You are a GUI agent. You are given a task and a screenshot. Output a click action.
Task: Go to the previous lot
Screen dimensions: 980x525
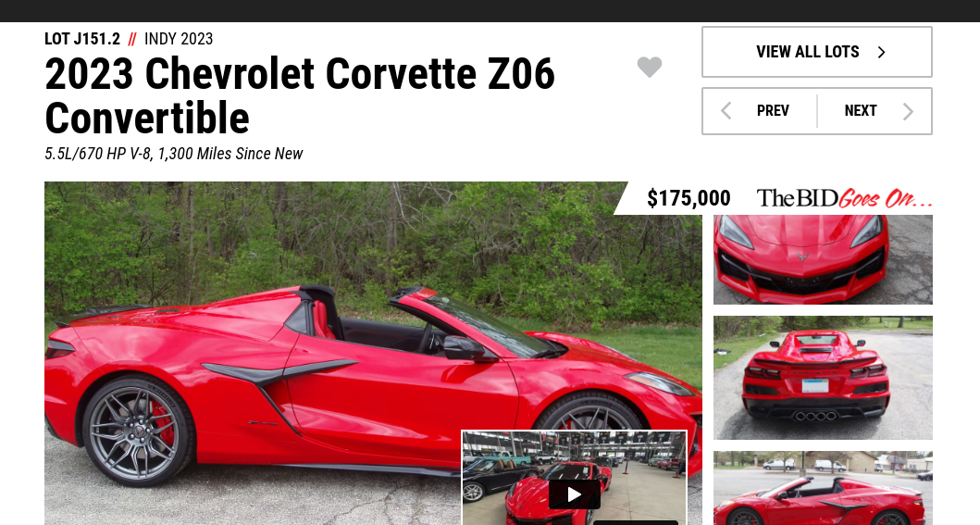coord(760,111)
